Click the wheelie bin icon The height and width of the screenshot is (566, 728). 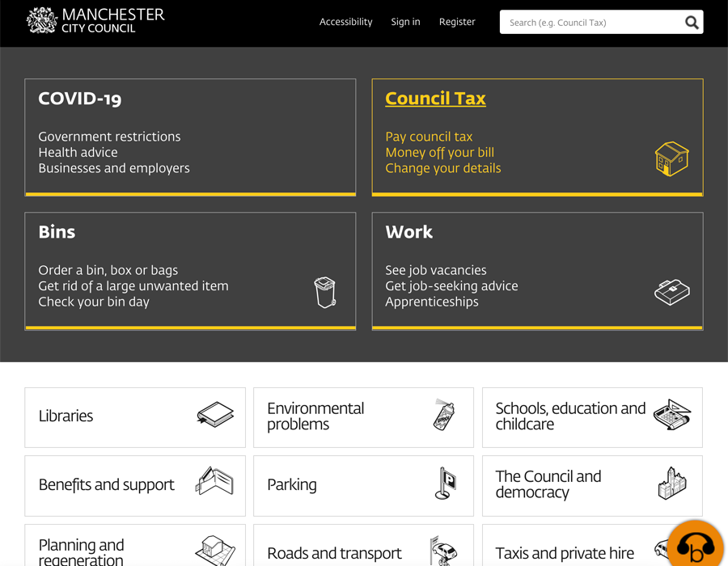coord(325,292)
